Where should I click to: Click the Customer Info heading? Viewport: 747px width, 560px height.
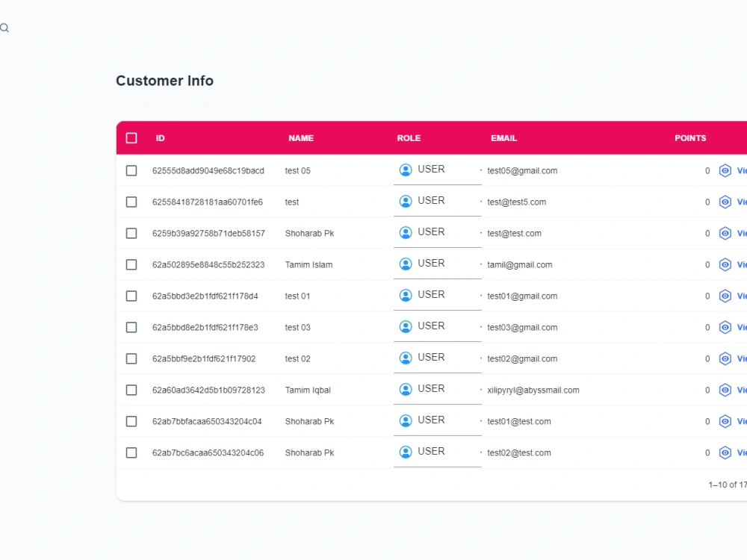165,81
